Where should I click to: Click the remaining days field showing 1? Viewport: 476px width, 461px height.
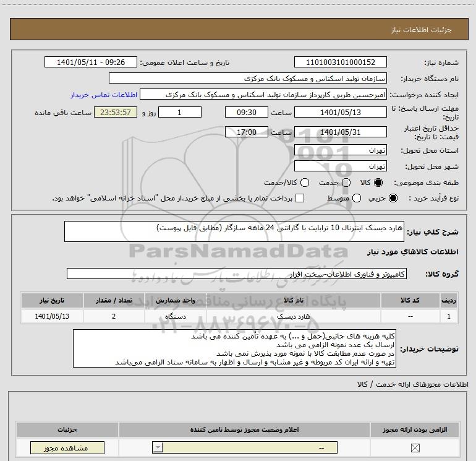tap(180, 112)
